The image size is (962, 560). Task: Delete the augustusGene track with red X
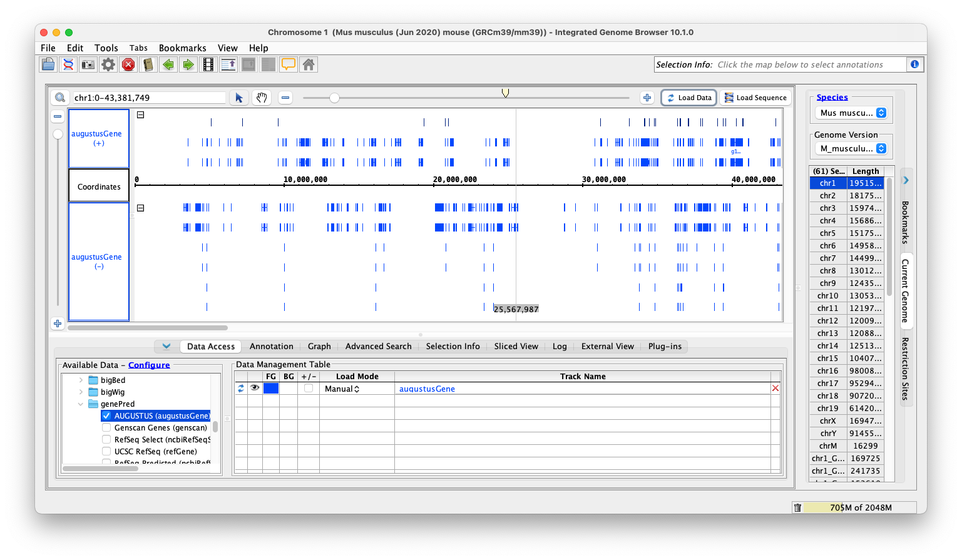point(775,389)
